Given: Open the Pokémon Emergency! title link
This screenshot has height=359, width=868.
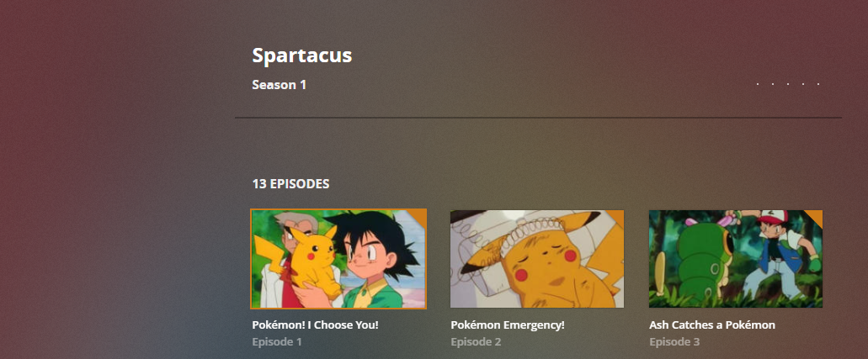Looking at the screenshot, I should tap(508, 325).
